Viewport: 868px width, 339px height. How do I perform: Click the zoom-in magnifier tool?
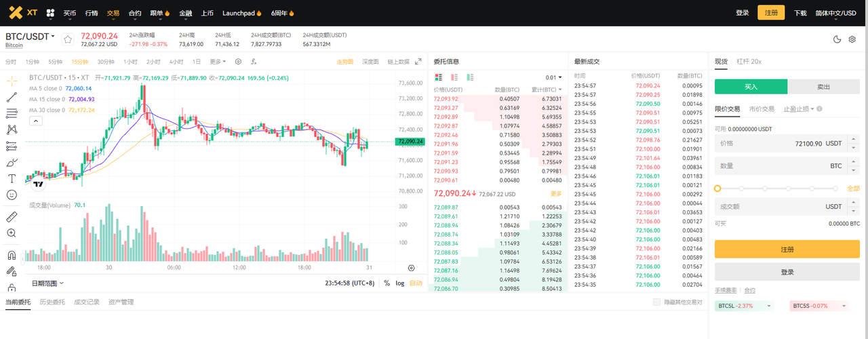coord(12,233)
